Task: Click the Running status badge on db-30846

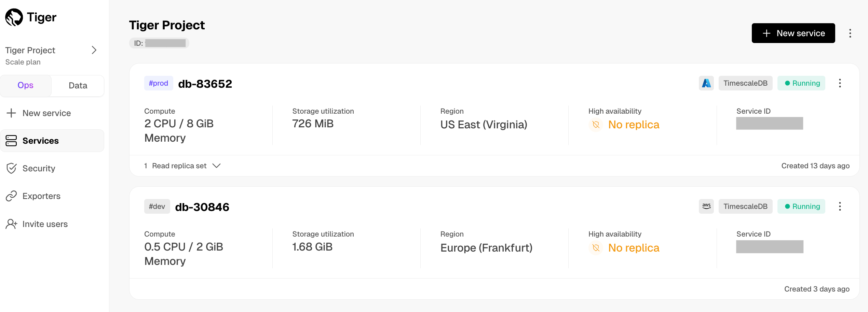Action: pyautogui.click(x=801, y=207)
